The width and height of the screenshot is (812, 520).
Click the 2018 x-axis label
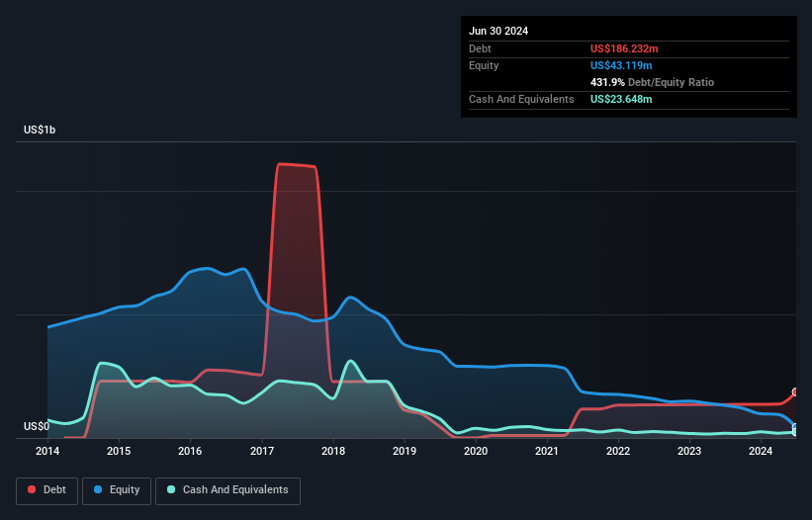[333, 451]
